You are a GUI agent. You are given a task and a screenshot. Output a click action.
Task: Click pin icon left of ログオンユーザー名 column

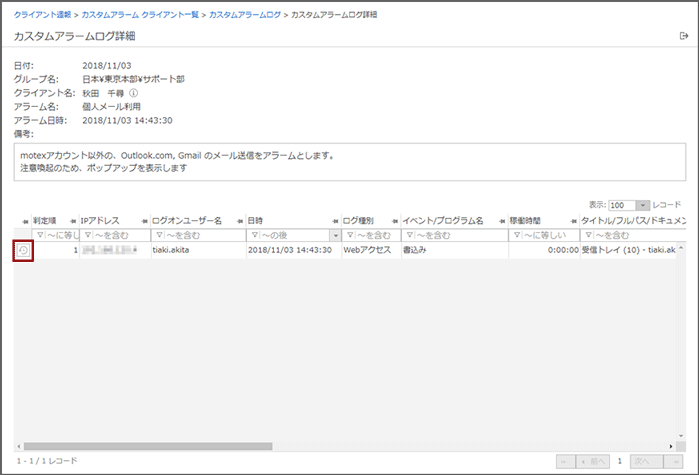[145, 220]
